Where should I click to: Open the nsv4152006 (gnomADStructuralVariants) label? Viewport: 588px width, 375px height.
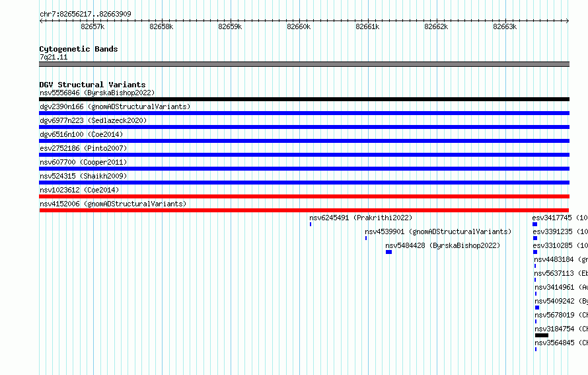tap(113, 204)
